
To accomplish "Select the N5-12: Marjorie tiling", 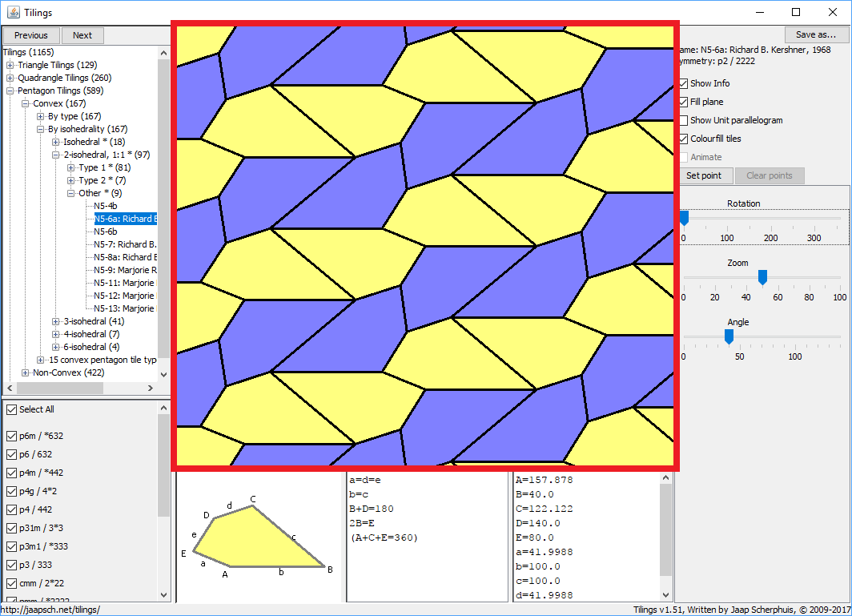I will tap(125, 296).
